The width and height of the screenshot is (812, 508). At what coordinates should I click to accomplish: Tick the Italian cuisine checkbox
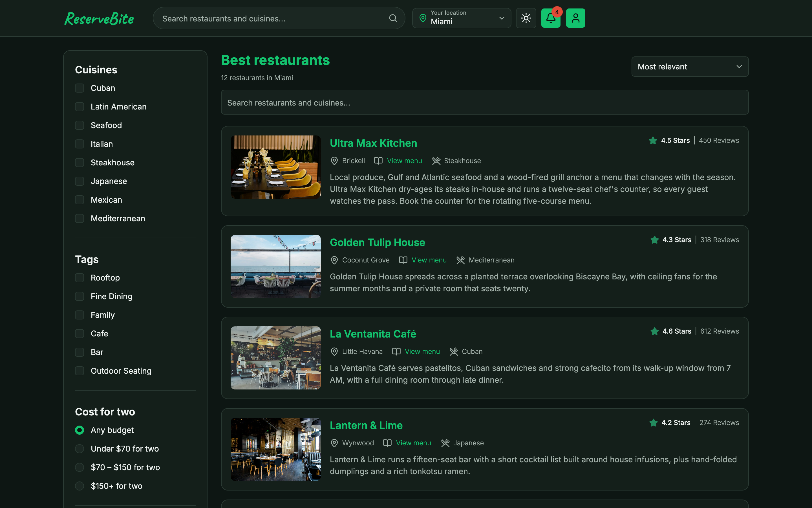point(80,144)
